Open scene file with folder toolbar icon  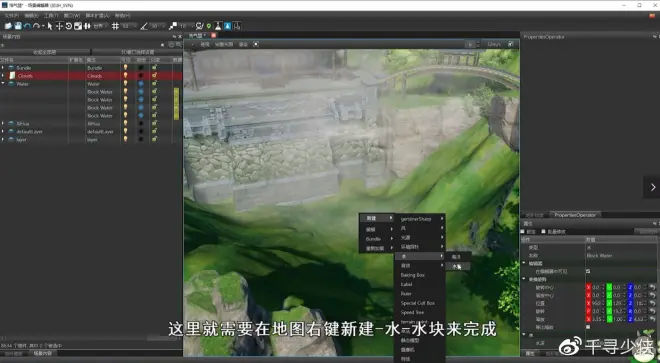click(8, 26)
